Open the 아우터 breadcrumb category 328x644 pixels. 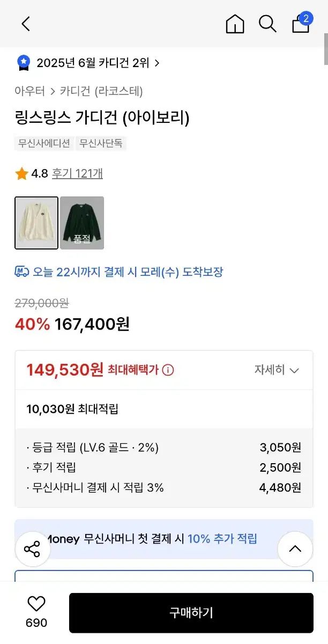click(29, 91)
